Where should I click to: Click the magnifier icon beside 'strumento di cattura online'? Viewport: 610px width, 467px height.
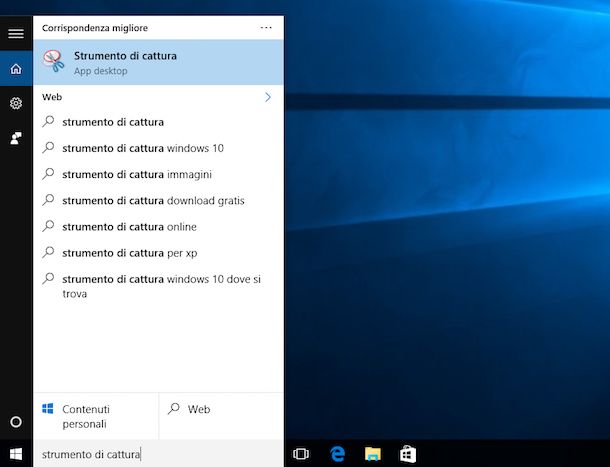click(48, 226)
